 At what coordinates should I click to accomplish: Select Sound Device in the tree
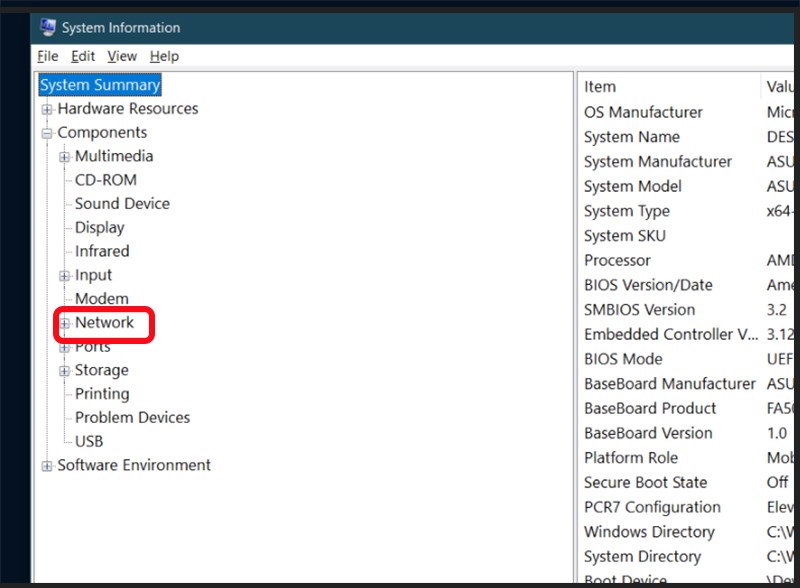(x=122, y=204)
